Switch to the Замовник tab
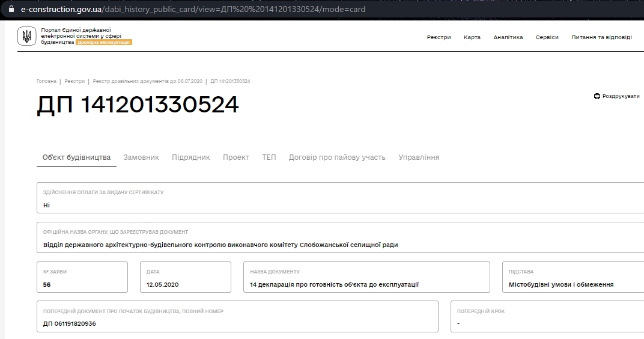 [x=141, y=157]
